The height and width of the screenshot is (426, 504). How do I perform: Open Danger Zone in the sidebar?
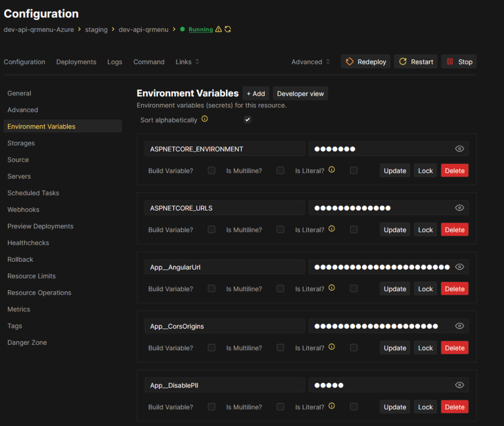(x=27, y=342)
